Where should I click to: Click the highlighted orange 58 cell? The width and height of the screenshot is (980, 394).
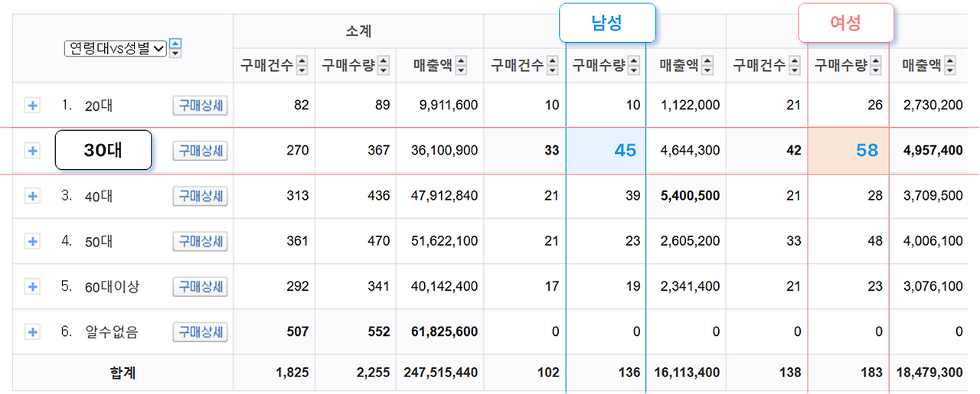pos(848,151)
